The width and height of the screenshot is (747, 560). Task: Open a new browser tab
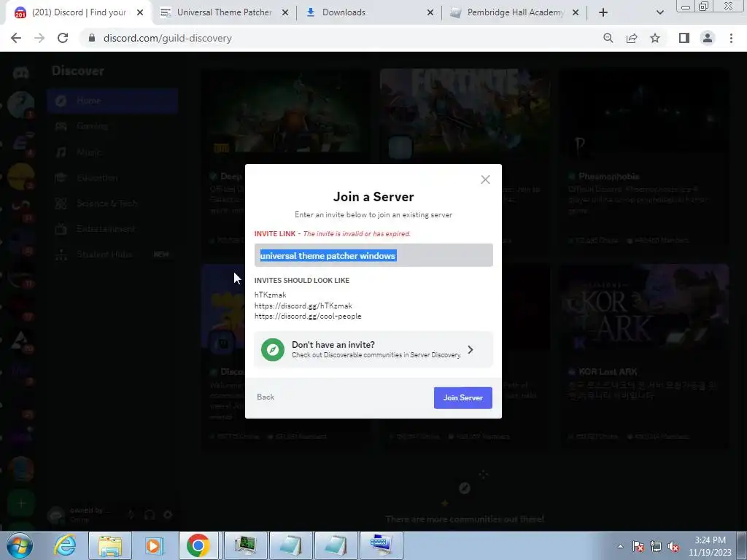click(603, 13)
